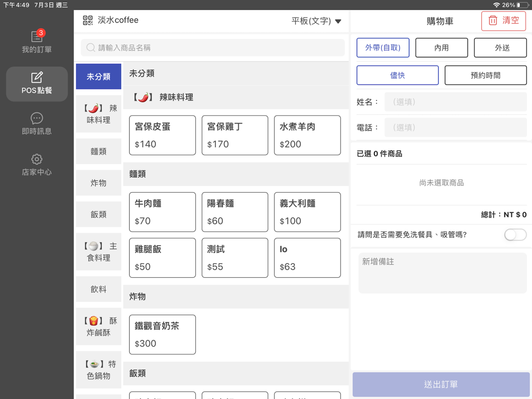
Task: Switch to 飲料 category in sidebar
Action: pos(98,289)
